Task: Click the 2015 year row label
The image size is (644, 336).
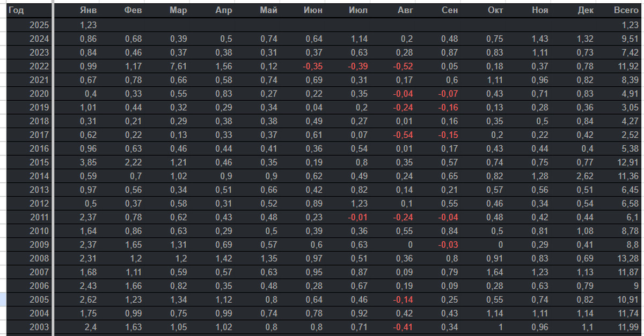Action: point(39,162)
